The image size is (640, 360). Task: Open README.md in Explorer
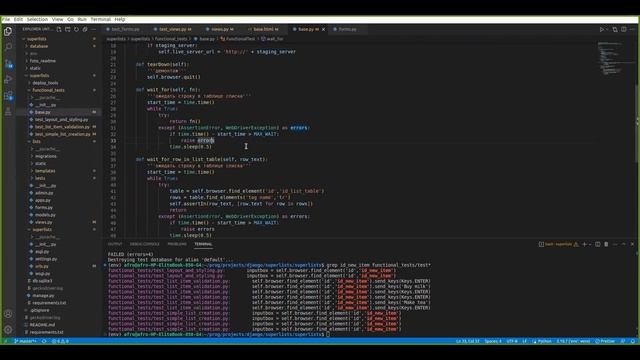click(x=42, y=325)
